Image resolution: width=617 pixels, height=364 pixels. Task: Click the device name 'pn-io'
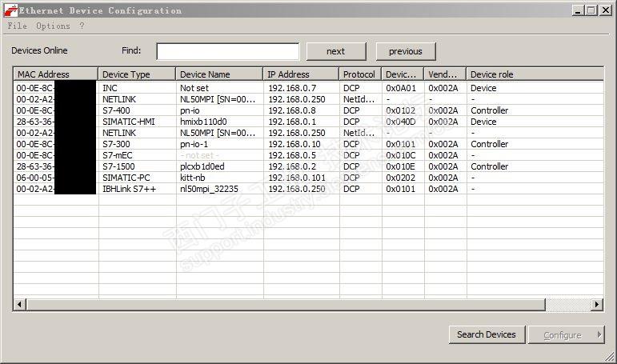pos(190,110)
